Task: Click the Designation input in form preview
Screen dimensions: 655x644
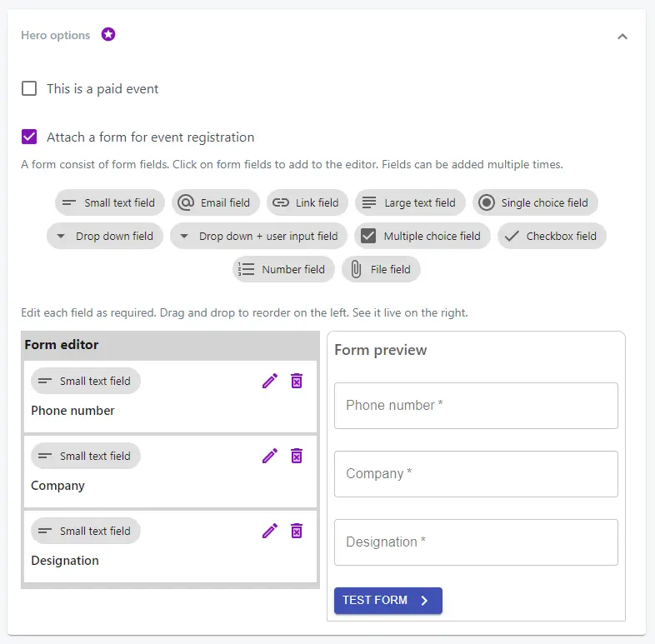Action: pyautogui.click(x=476, y=542)
